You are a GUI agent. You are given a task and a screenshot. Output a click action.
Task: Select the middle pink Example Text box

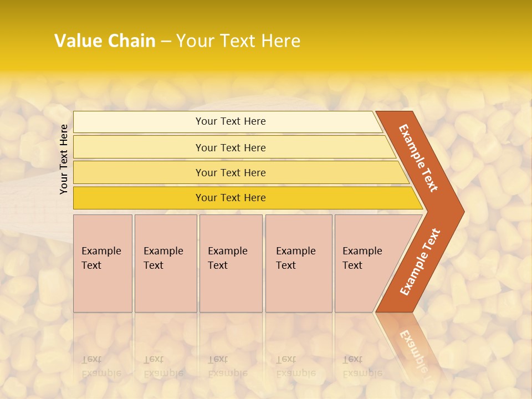[x=231, y=263]
